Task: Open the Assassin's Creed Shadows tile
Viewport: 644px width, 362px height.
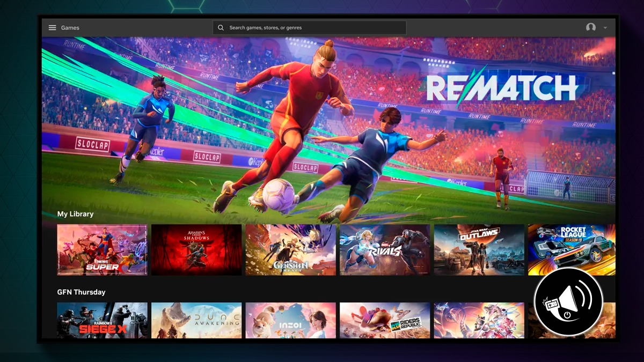Action: (x=196, y=250)
